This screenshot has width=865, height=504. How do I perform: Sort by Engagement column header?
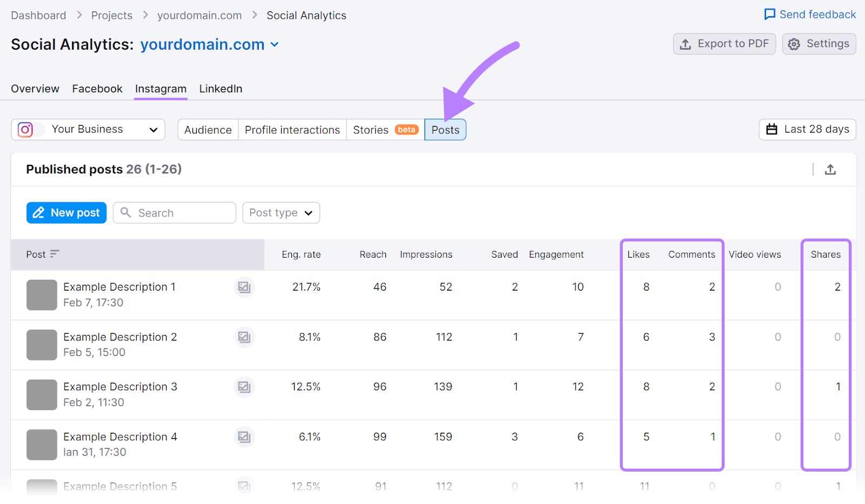point(556,254)
